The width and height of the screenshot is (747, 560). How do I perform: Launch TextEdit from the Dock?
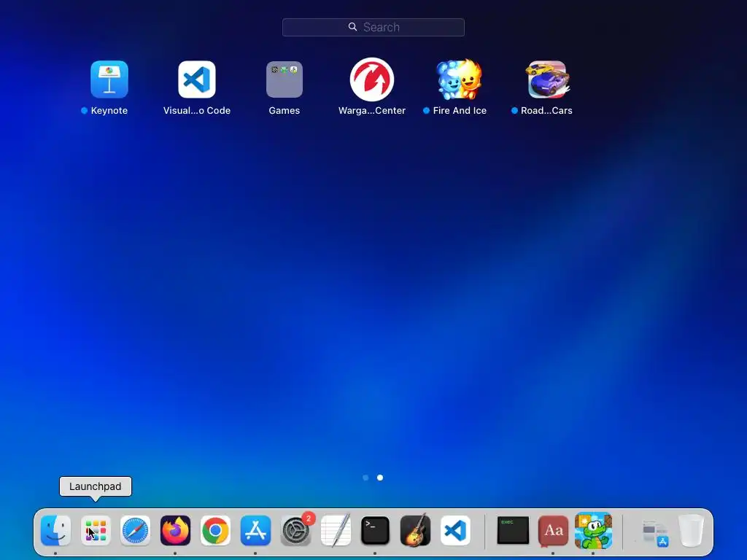[x=336, y=531]
